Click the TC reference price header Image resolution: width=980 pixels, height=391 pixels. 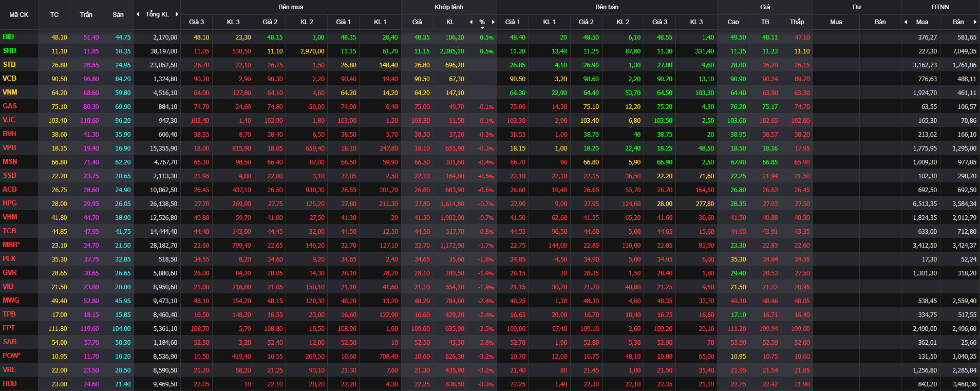(54, 15)
